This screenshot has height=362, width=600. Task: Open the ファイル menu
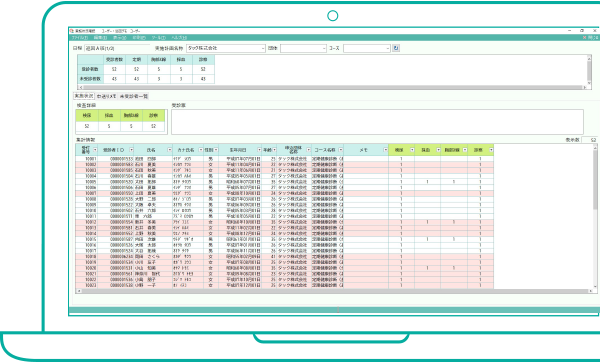[x=80, y=38]
